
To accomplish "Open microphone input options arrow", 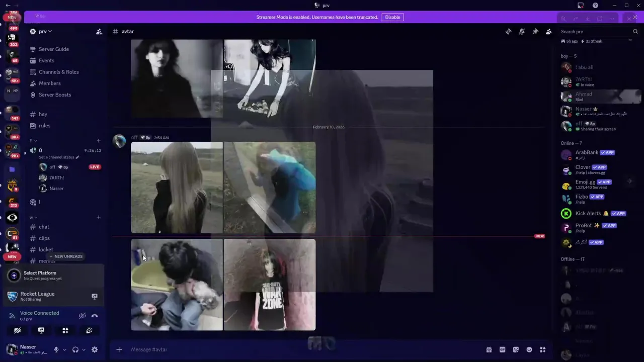I will click(x=64, y=349).
